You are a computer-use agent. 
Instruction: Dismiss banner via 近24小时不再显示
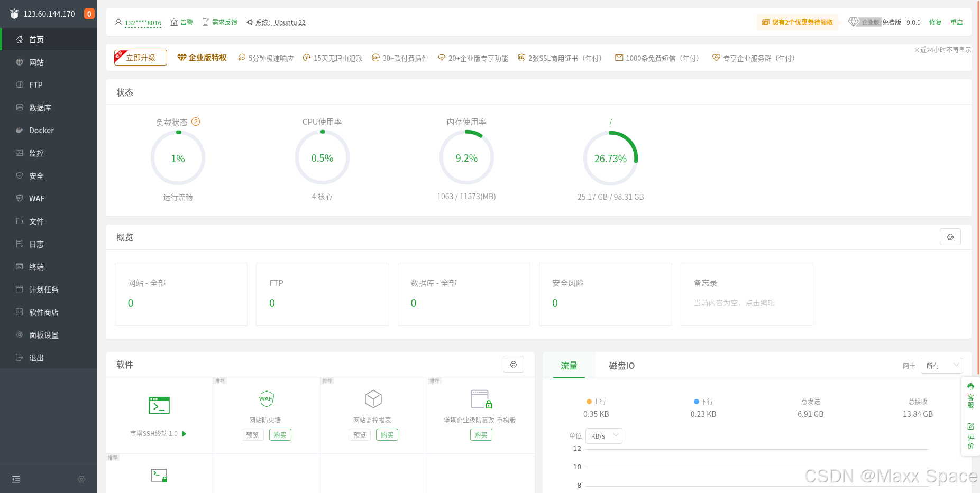[943, 50]
